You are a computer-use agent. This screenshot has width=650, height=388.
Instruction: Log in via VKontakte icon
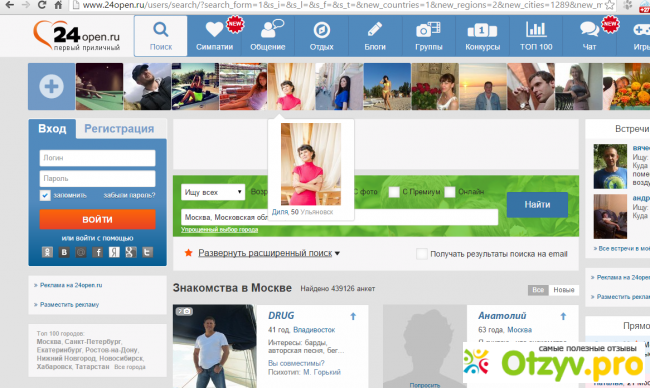64,252
